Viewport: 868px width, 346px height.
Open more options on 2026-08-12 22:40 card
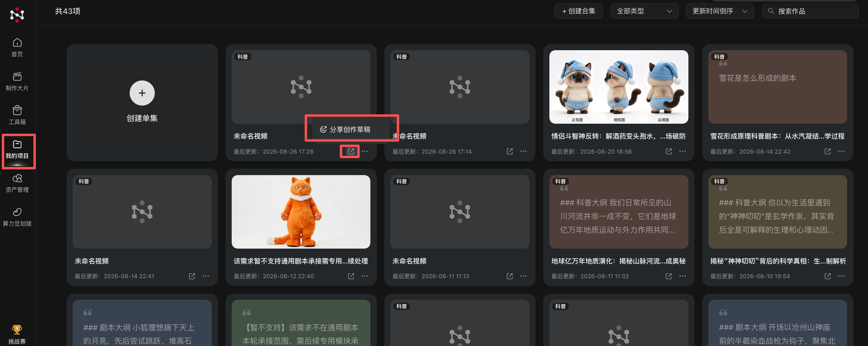click(365, 276)
